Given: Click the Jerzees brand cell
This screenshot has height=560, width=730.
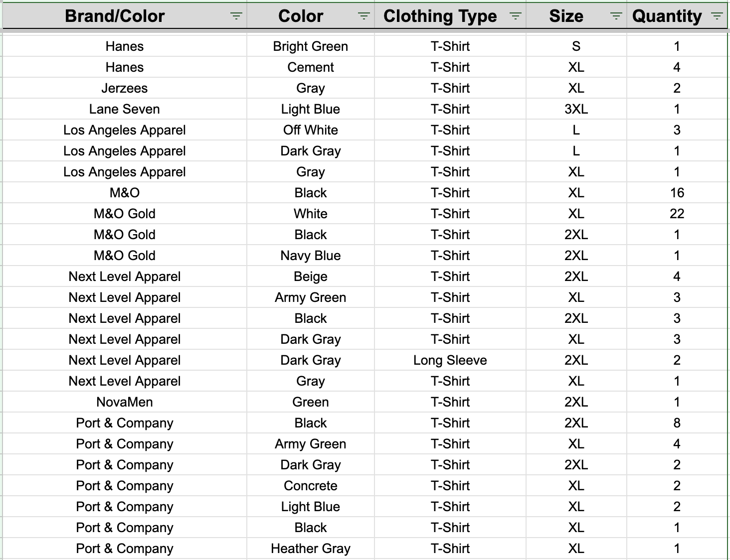Looking at the screenshot, I should (x=125, y=88).
